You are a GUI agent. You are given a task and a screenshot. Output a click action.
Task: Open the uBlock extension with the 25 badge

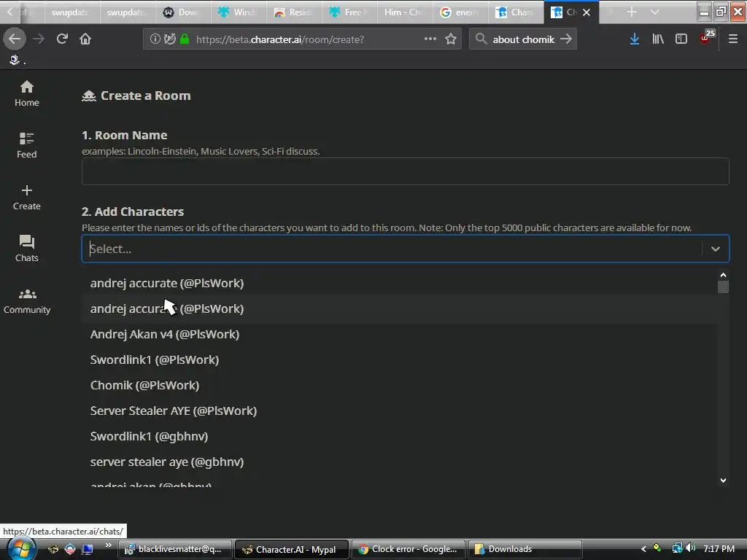tap(707, 37)
